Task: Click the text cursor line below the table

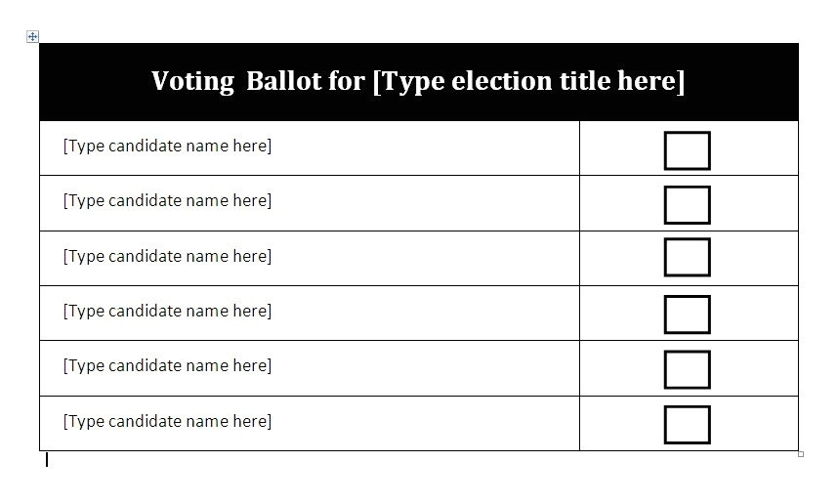Action: point(46,459)
